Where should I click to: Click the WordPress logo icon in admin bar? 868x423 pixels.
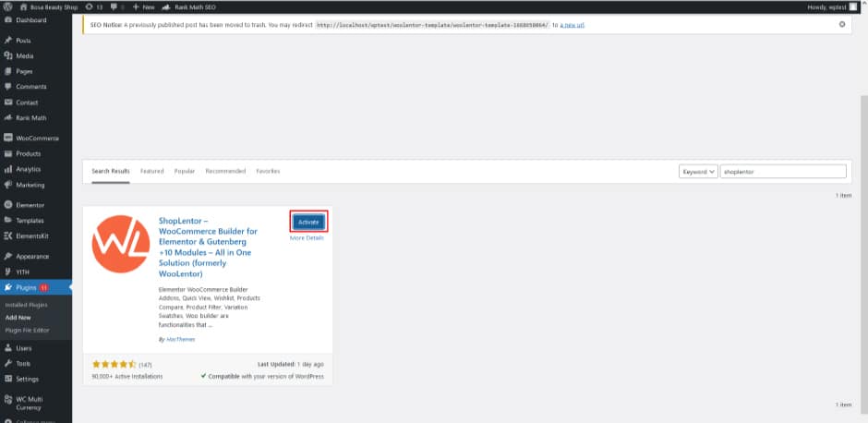7,6
